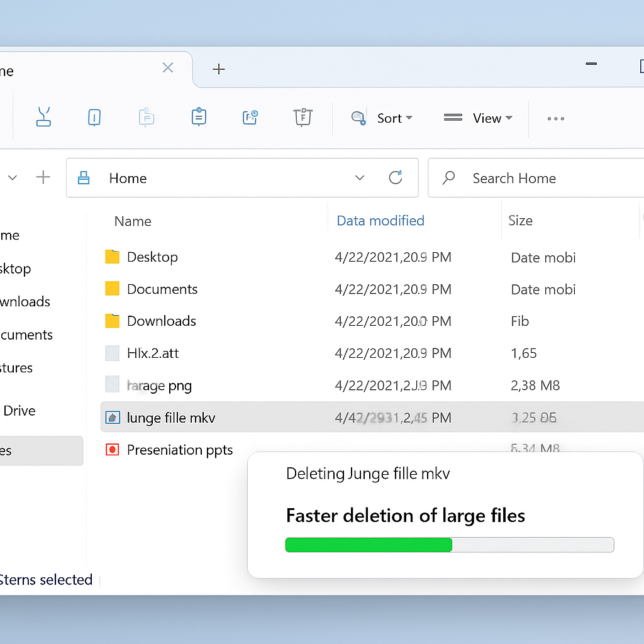Sort by the Name column header
Image resolution: width=644 pixels, height=644 pixels.
tap(133, 221)
